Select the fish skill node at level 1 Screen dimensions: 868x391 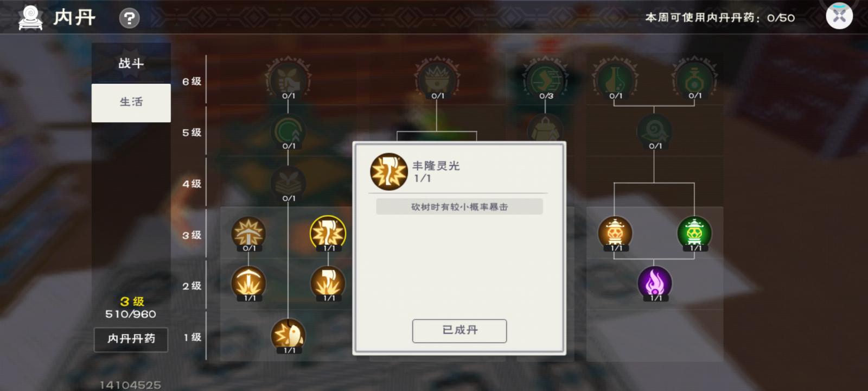tap(288, 335)
